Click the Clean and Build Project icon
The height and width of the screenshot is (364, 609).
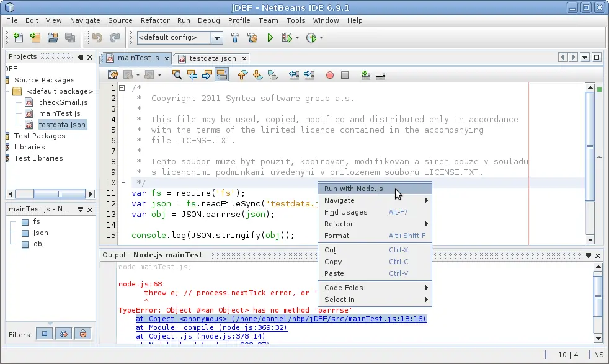click(252, 38)
